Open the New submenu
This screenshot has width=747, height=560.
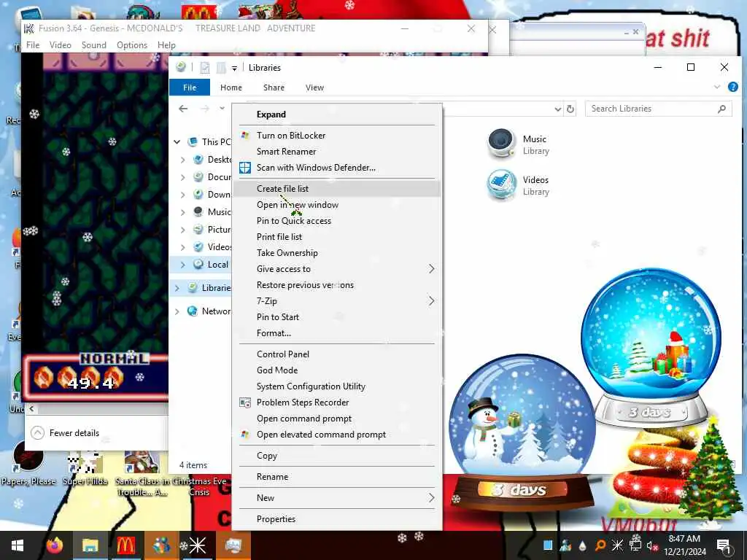click(337, 497)
